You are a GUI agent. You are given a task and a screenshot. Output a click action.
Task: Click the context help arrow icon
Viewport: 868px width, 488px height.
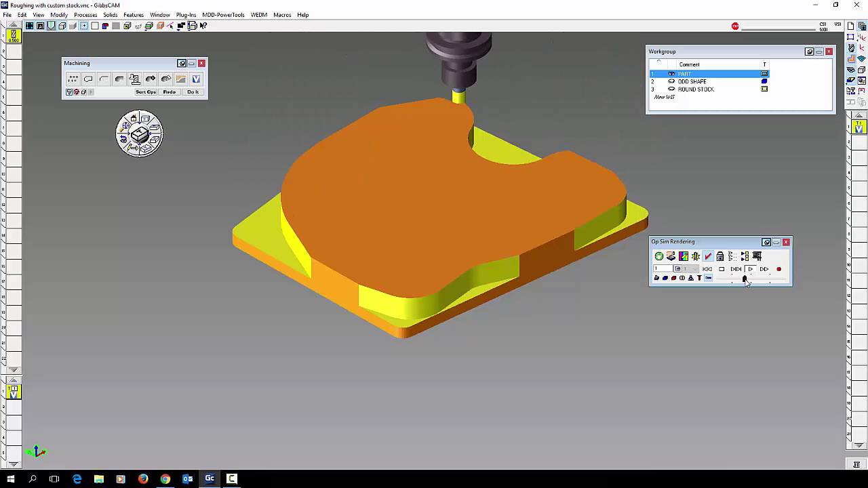click(x=203, y=26)
